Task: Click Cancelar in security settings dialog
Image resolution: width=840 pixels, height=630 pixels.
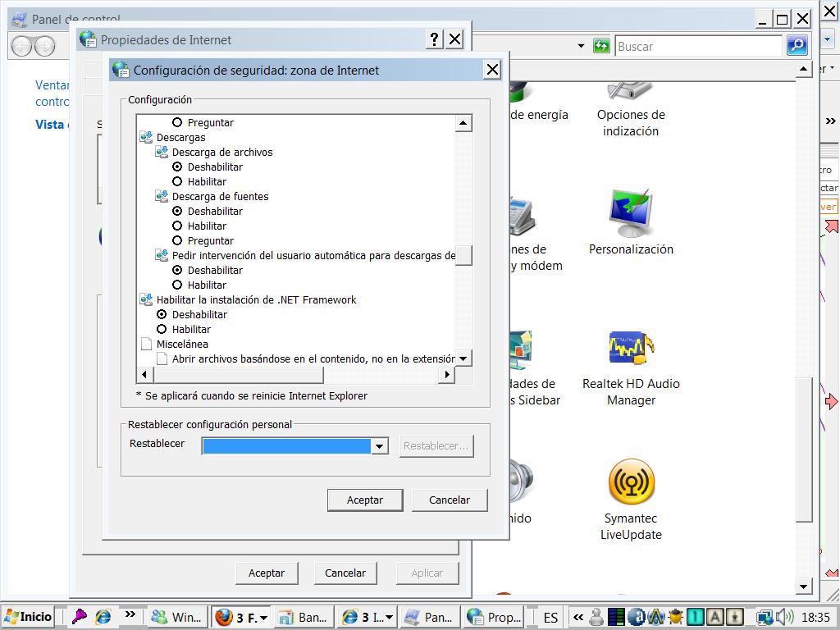Action: [x=450, y=500]
